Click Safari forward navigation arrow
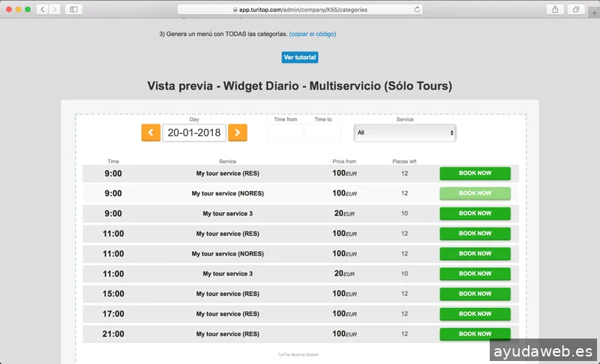The image size is (600, 364). click(x=54, y=9)
